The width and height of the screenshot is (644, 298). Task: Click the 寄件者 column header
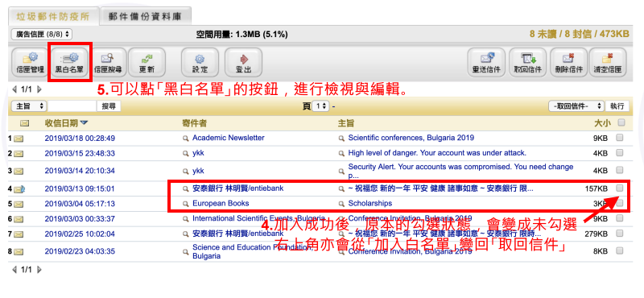194,123
